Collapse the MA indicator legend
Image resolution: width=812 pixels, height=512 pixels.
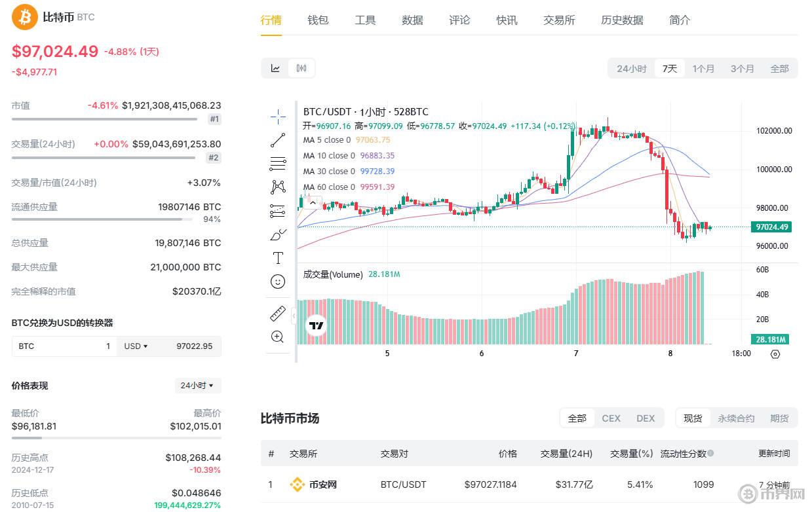[x=313, y=203]
